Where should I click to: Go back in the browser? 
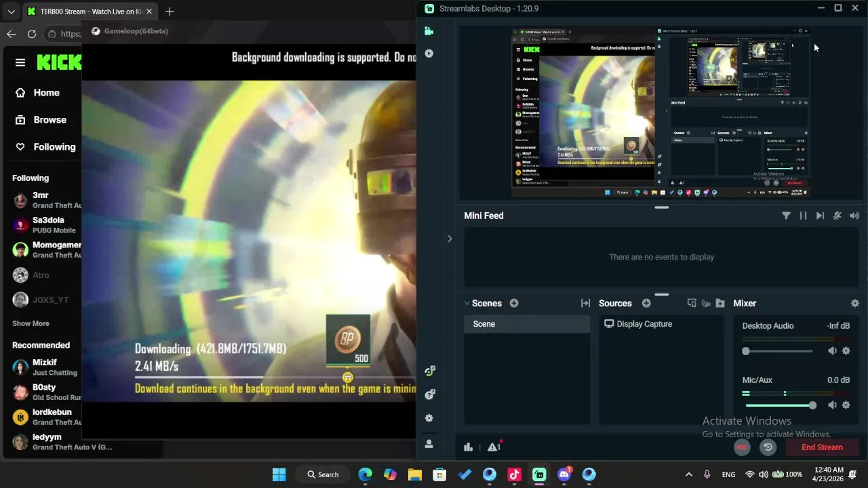click(x=12, y=34)
